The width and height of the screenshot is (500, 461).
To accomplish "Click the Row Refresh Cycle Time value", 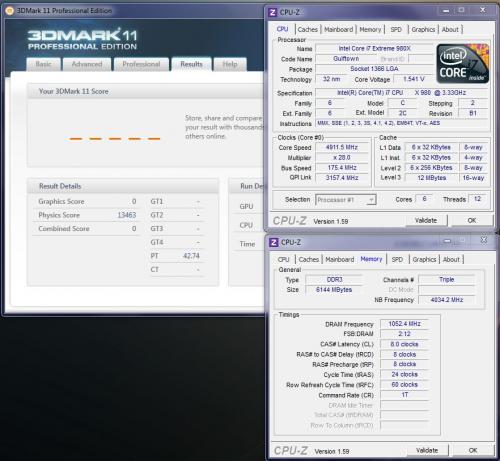I will click(404, 385).
